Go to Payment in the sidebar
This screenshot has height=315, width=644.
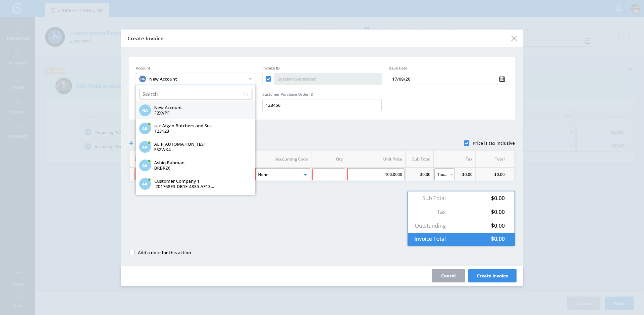click(18, 131)
